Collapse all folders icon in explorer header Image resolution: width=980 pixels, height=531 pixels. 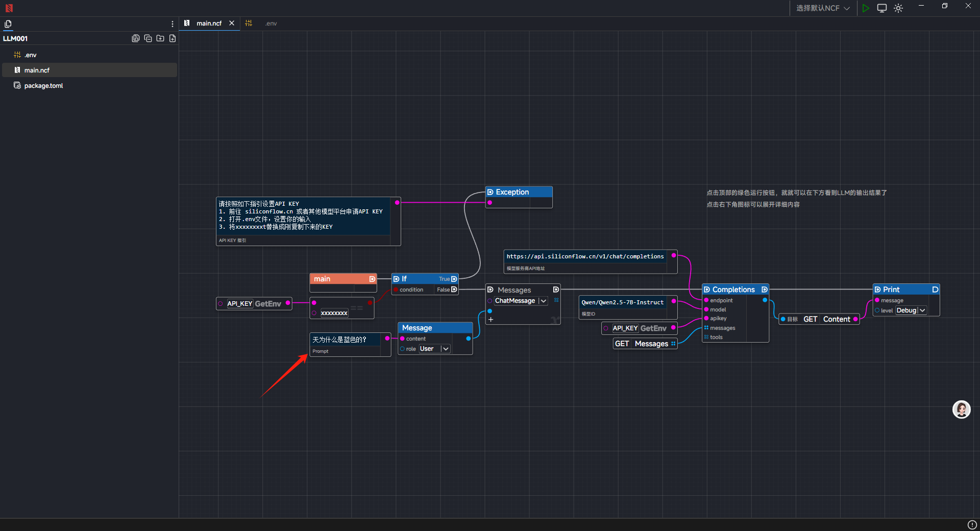tap(148, 38)
